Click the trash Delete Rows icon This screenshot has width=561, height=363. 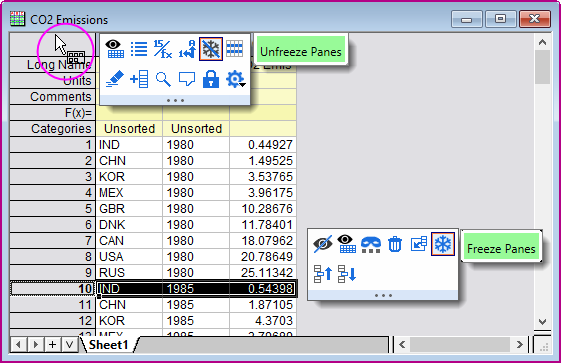click(395, 244)
